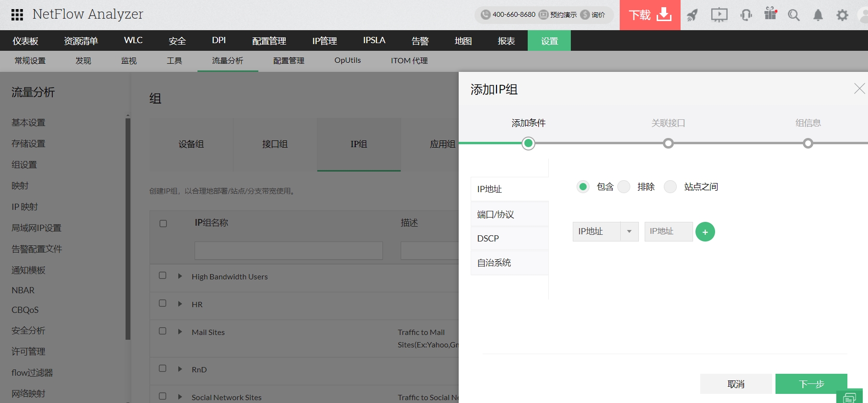
Task: Click the IP地址 text input field
Action: point(668,231)
